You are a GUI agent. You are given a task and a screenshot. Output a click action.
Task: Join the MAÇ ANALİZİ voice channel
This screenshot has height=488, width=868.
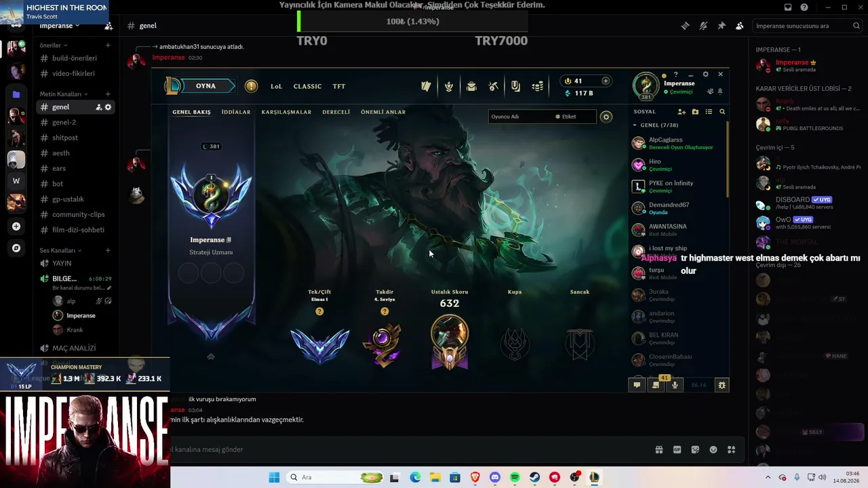point(75,348)
